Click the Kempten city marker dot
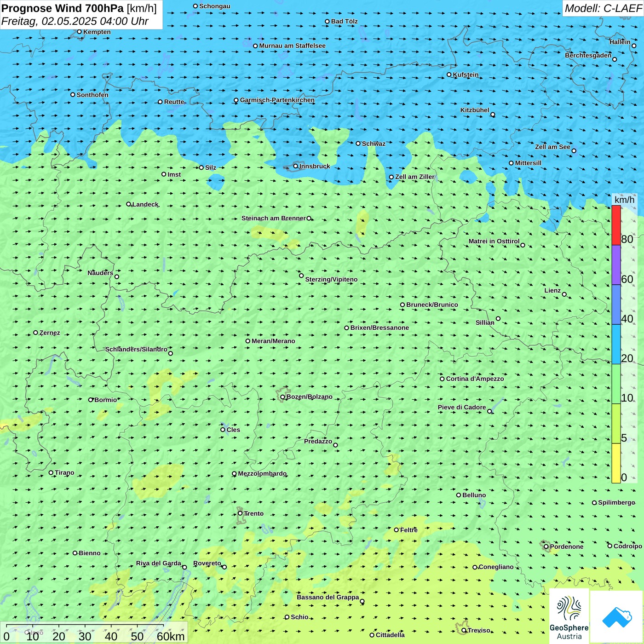 click(80, 32)
